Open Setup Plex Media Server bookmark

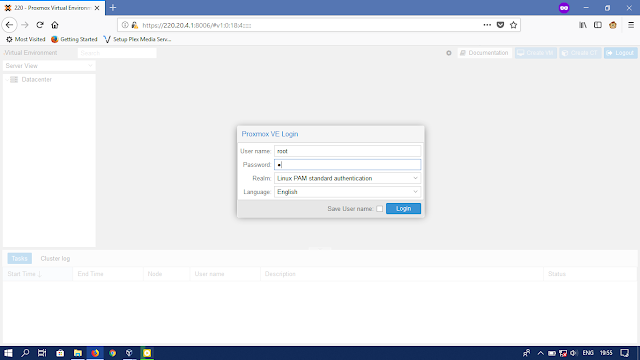(137, 39)
